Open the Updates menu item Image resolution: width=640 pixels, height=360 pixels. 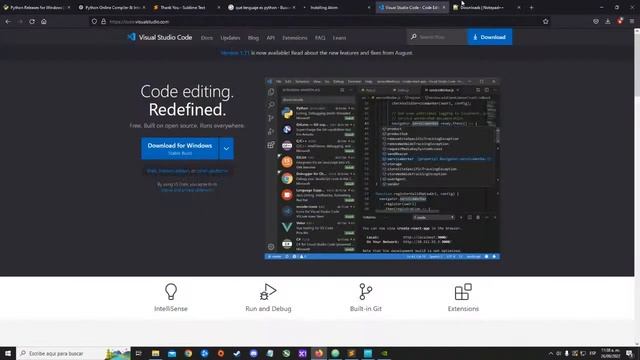[x=230, y=38]
